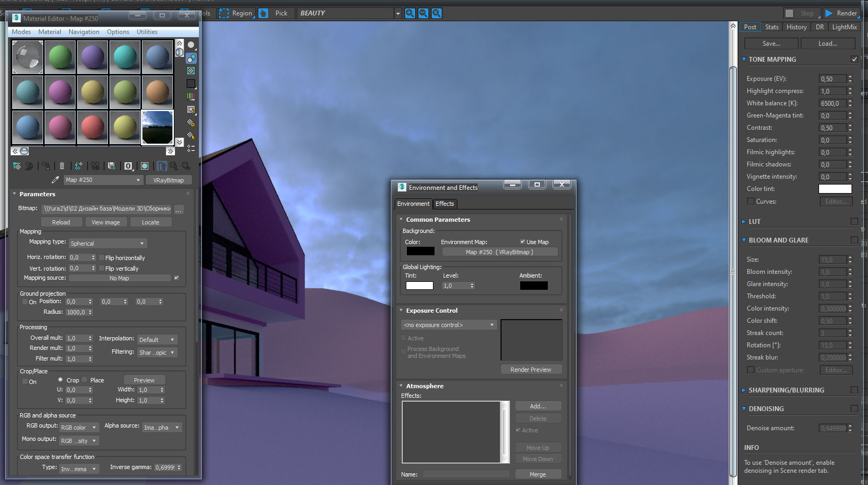Open the Utilities menu

(x=147, y=32)
